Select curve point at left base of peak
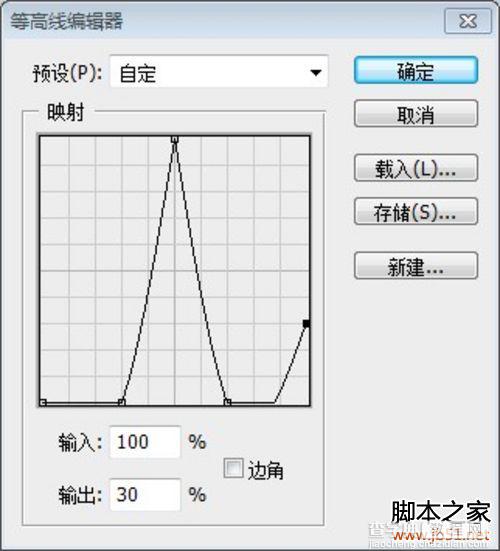The image size is (500, 551). pyautogui.click(x=122, y=402)
